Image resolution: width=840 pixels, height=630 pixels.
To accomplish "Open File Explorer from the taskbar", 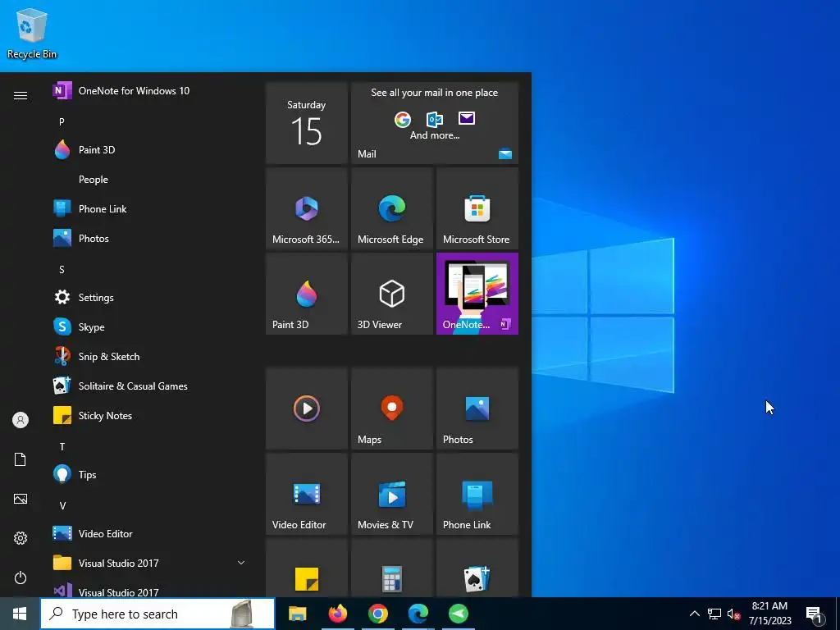I will (x=297, y=614).
